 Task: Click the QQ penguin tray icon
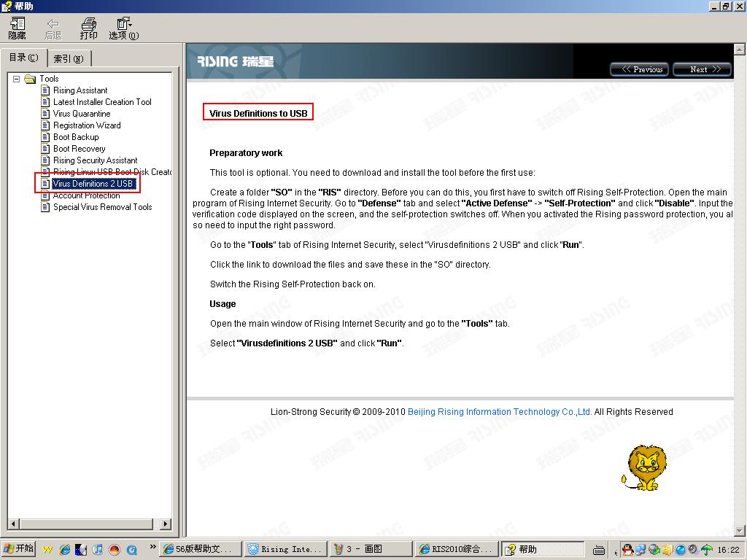click(x=628, y=550)
